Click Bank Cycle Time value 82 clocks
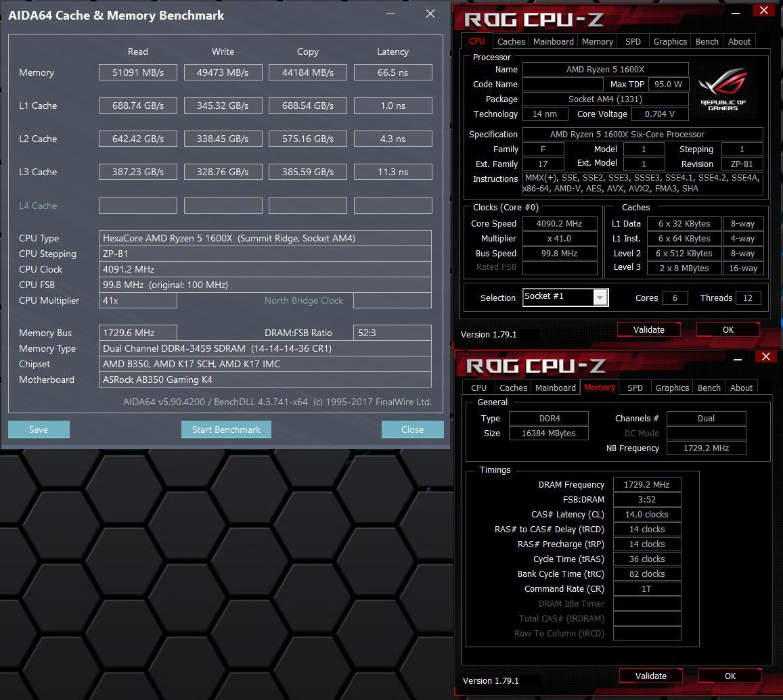783x700 pixels. [647, 574]
